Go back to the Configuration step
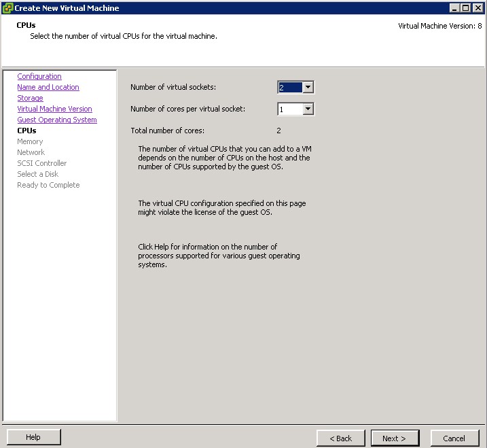The image size is (487, 448). [39, 76]
